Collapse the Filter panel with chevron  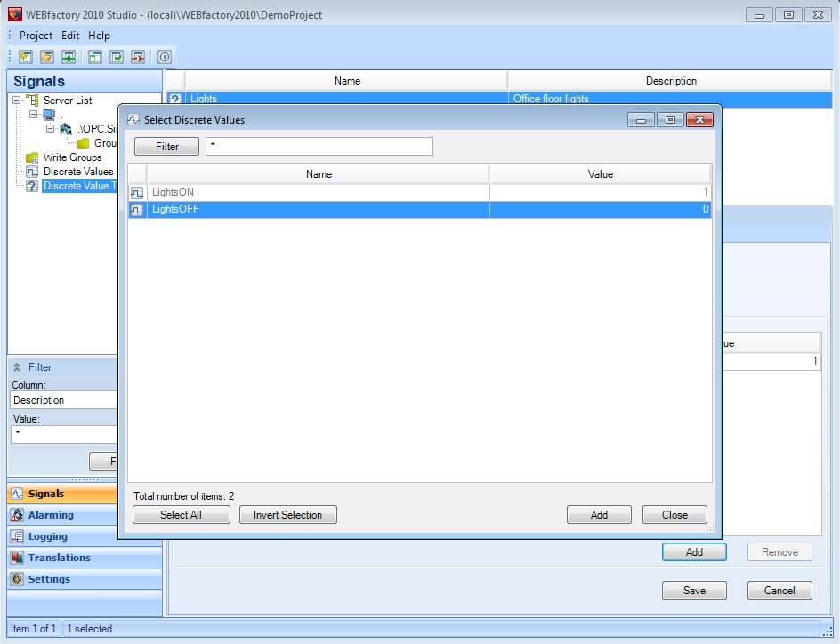[x=17, y=367]
